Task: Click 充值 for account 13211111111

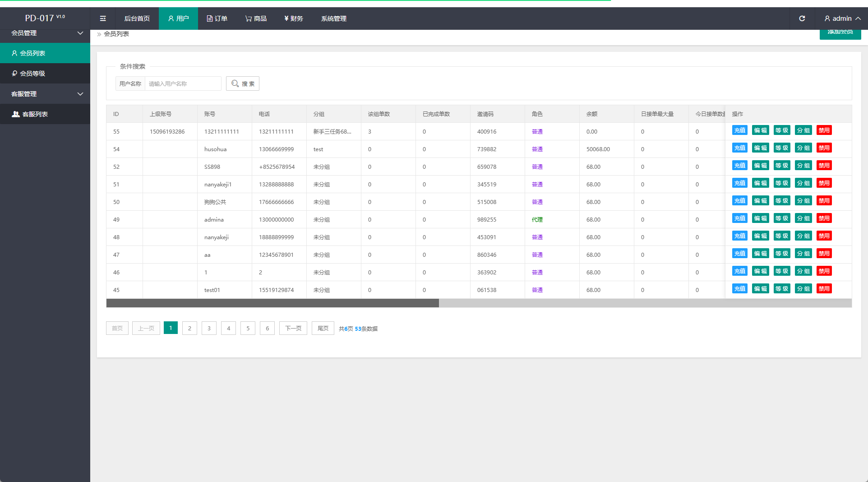Action: [739, 130]
